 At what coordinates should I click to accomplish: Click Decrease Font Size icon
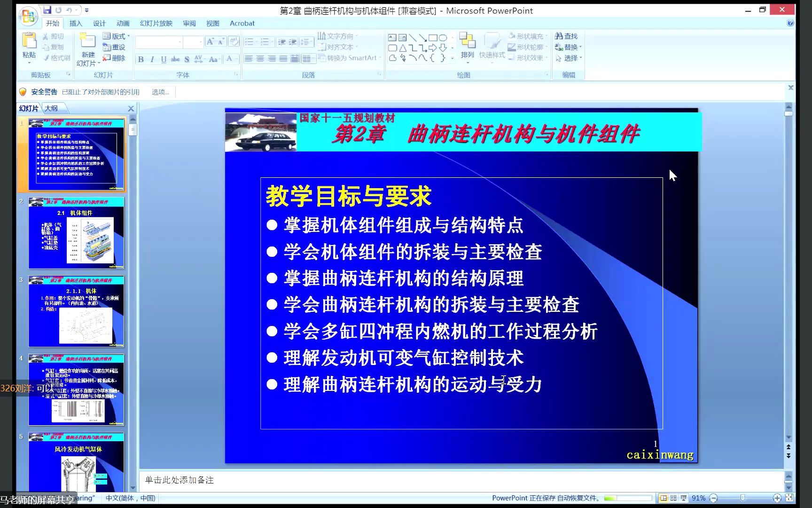[x=220, y=42]
